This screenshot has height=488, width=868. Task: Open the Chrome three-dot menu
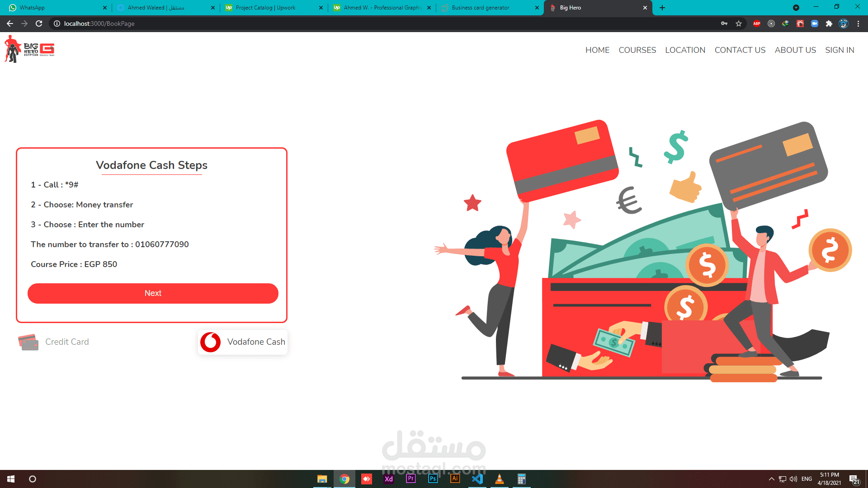click(858, 23)
